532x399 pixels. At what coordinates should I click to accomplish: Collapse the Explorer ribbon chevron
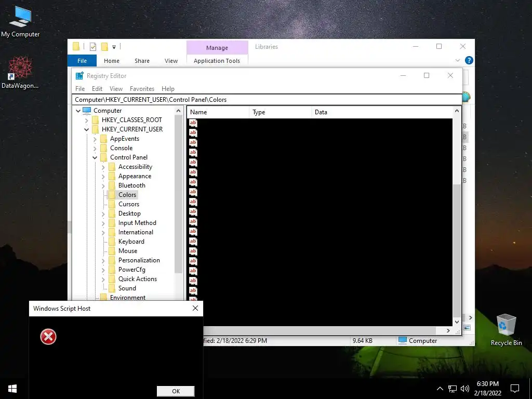457,60
